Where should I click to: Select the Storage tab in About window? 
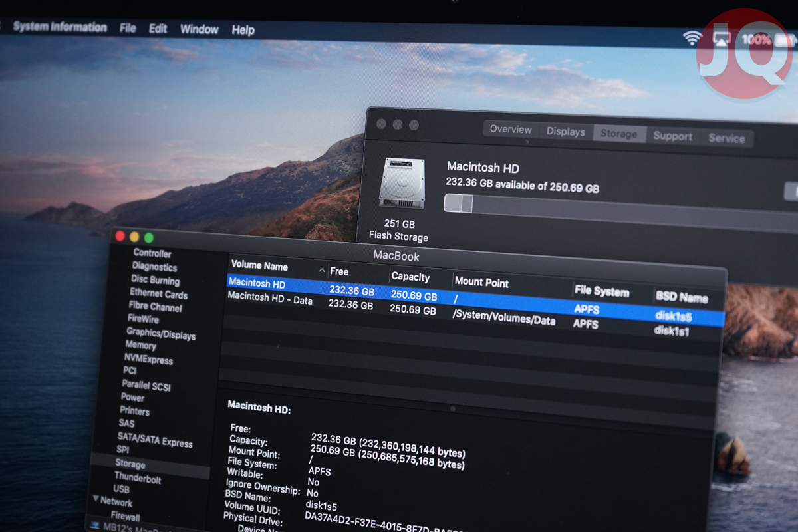(x=618, y=134)
